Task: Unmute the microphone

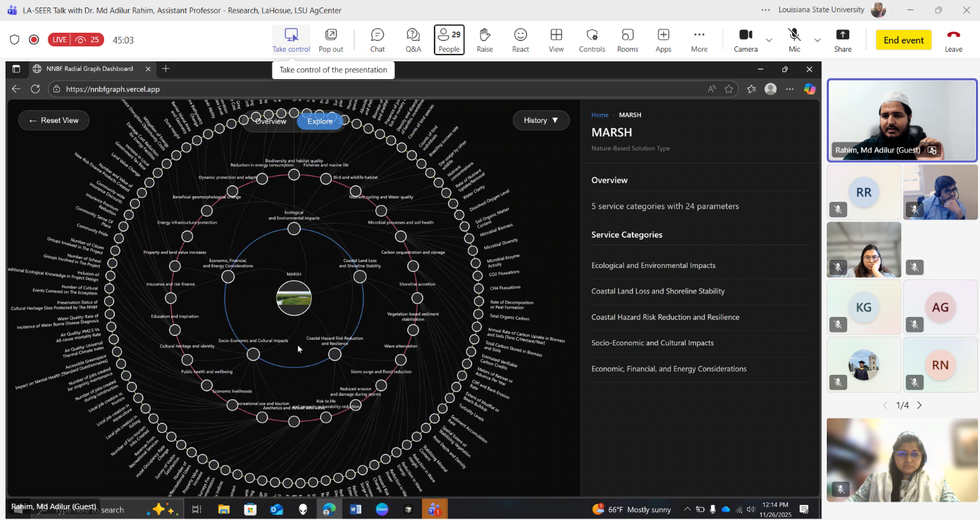Action: tap(794, 40)
